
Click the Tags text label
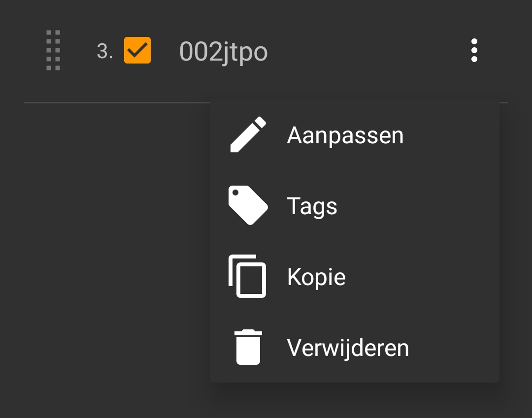[x=312, y=206]
